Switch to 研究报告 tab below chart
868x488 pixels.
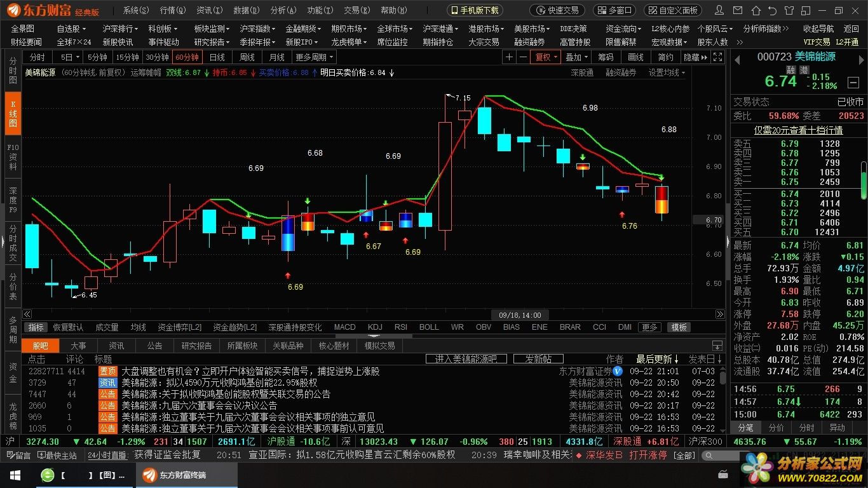tap(196, 346)
